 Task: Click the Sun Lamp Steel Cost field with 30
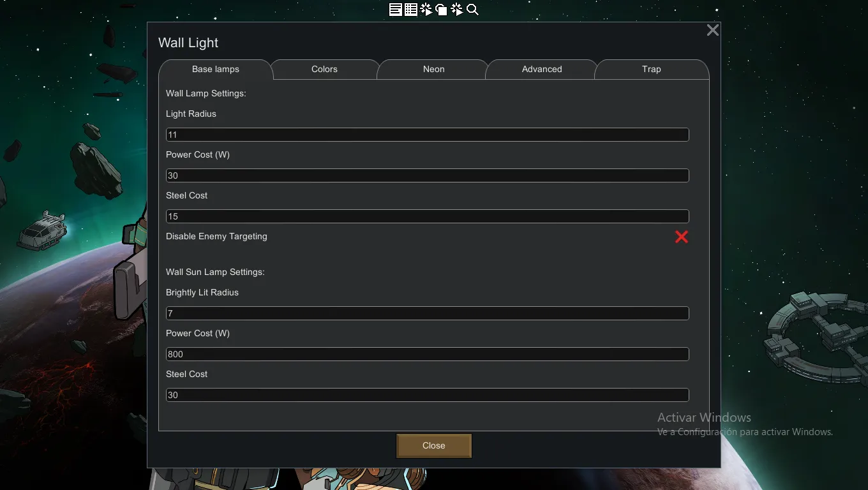428,395
